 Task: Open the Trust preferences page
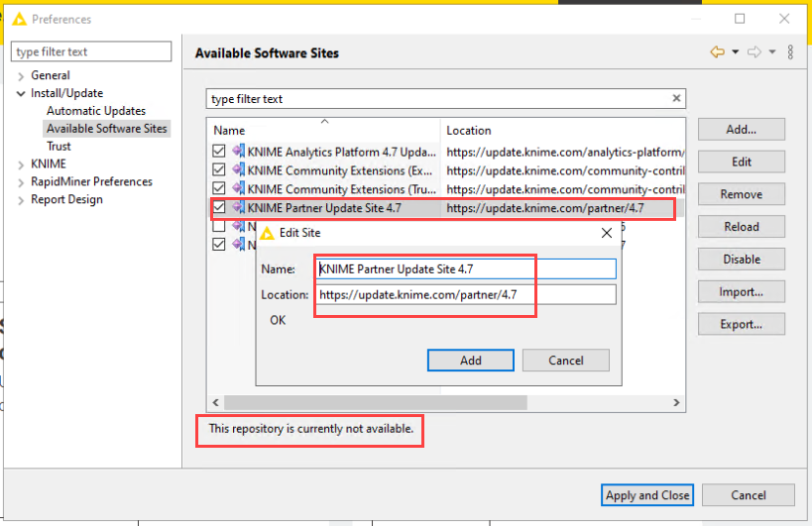click(58, 146)
